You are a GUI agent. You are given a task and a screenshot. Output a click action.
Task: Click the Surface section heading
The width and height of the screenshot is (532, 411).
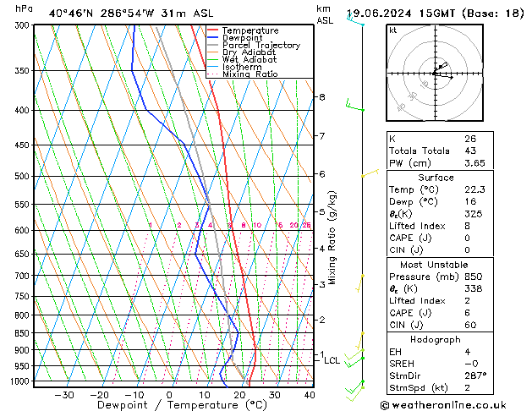coord(436,178)
